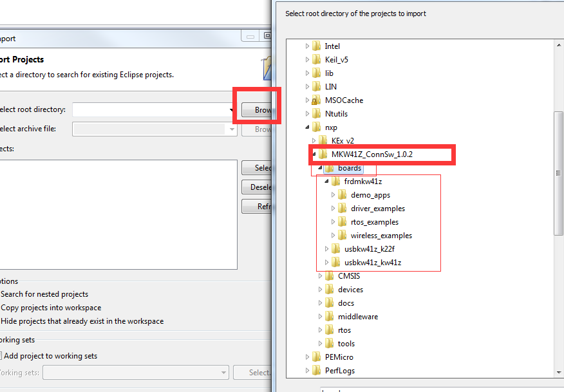Screen dimensions: 564x392
Task: Click the empty projects list box
Action: coord(118,215)
